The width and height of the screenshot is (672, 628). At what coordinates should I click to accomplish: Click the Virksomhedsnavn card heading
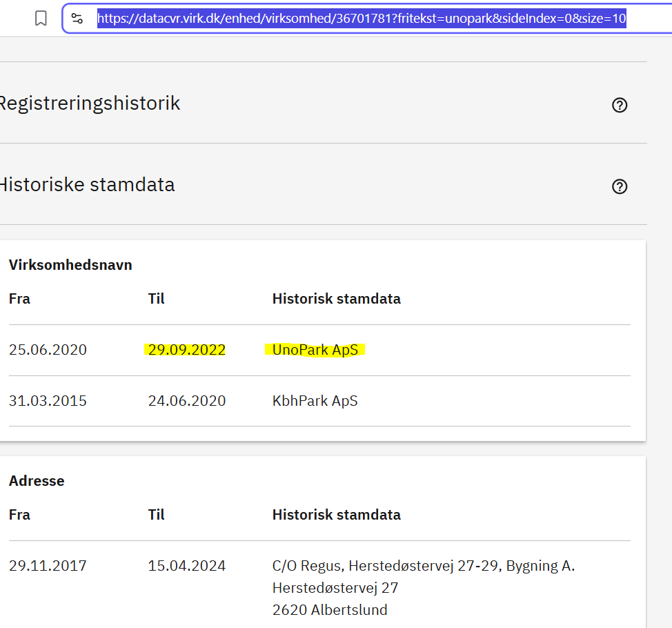(70, 265)
